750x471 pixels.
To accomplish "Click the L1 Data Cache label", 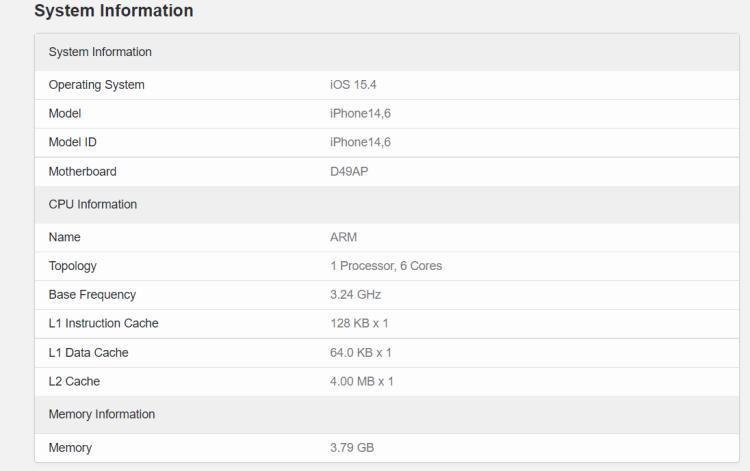I will click(88, 352).
